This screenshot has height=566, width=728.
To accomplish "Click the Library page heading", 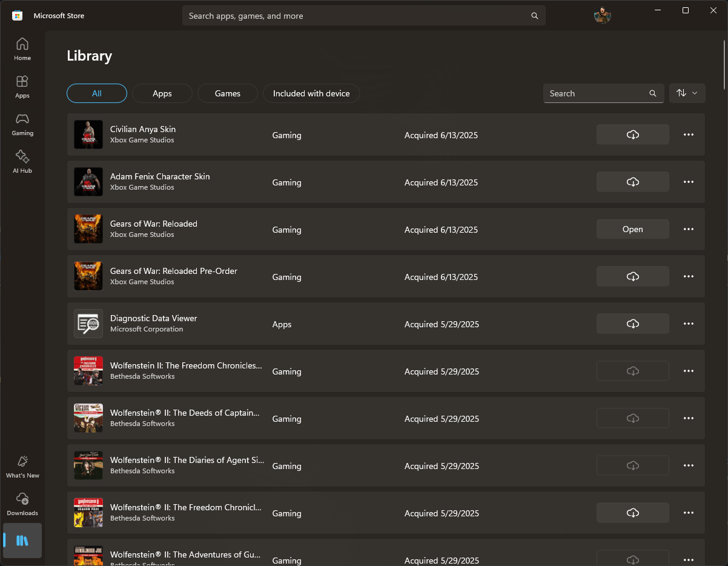I will click(90, 56).
